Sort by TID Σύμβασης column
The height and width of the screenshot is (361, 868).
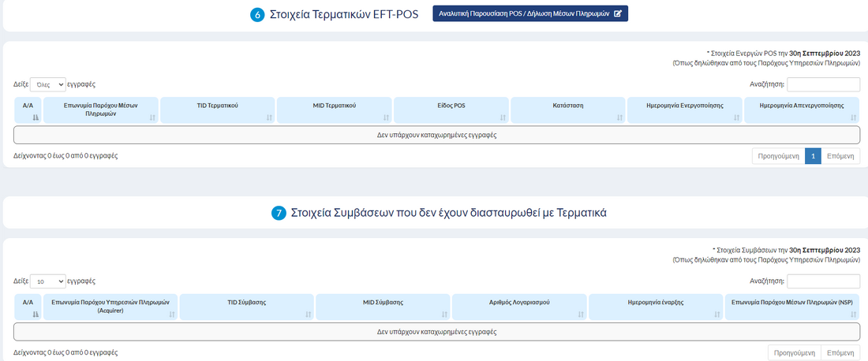point(247,307)
